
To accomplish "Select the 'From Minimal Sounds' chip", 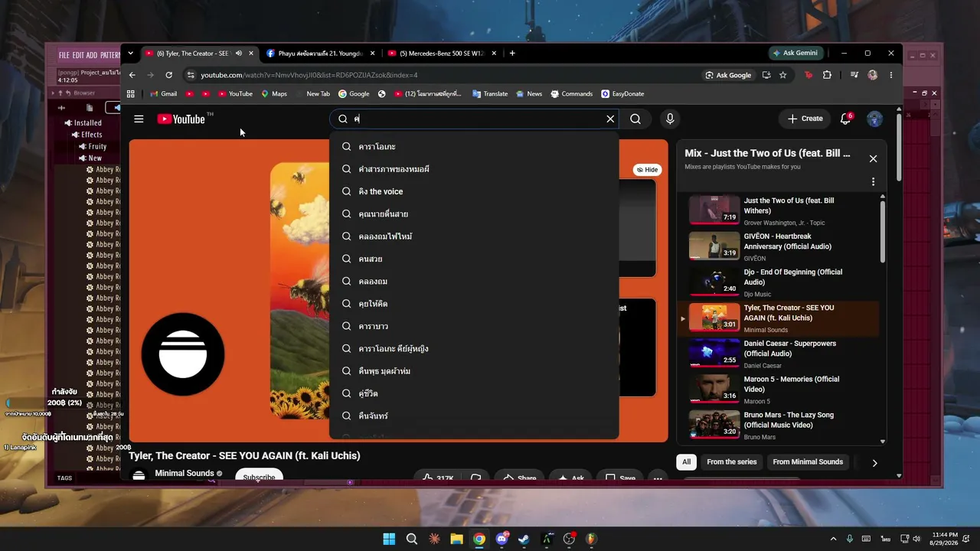I will pyautogui.click(x=808, y=462).
